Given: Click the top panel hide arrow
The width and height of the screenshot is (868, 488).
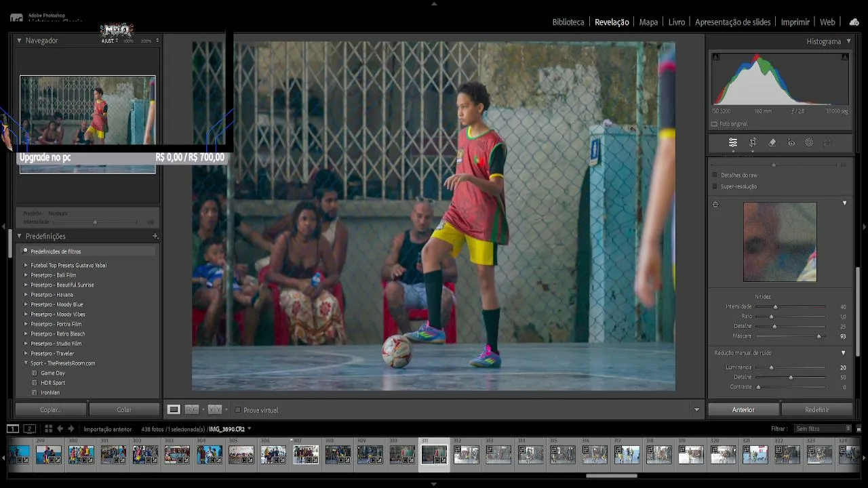Looking at the screenshot, I should coord(434,3).
